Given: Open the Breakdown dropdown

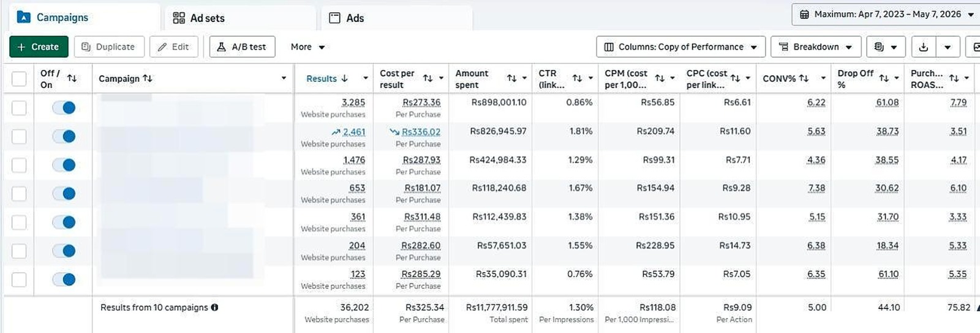Looking at the screenshot, I should (816, 47).
